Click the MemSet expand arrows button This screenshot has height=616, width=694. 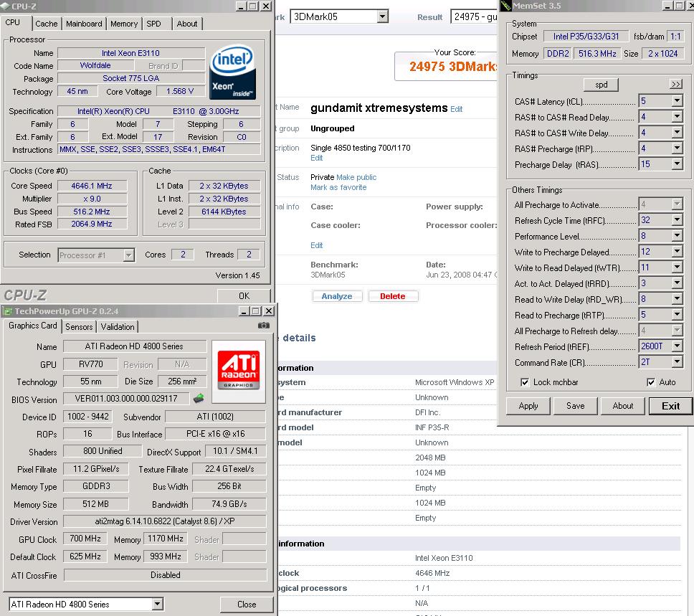(x=676, y=84)
